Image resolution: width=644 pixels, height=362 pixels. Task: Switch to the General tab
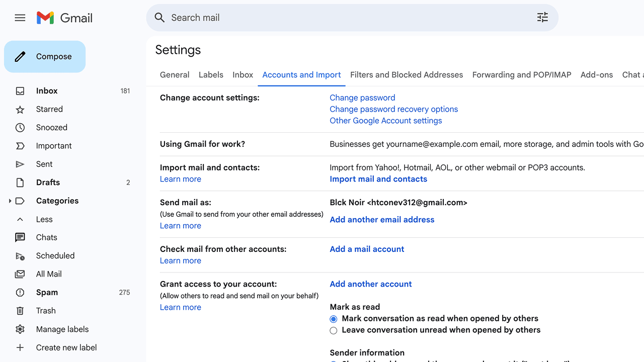click(175, 75)
